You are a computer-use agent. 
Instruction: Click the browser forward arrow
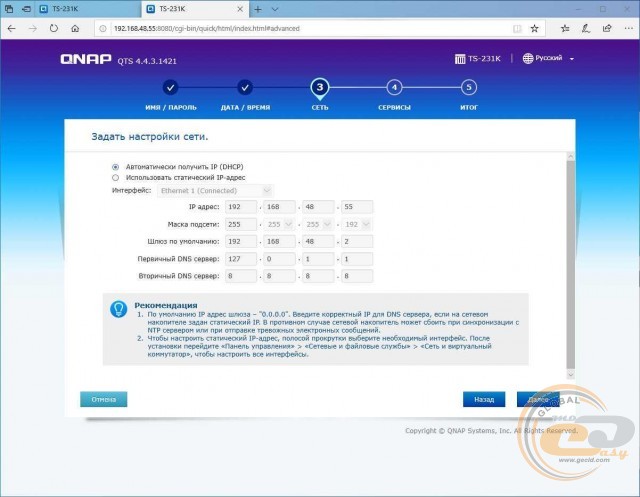point(33,29)
